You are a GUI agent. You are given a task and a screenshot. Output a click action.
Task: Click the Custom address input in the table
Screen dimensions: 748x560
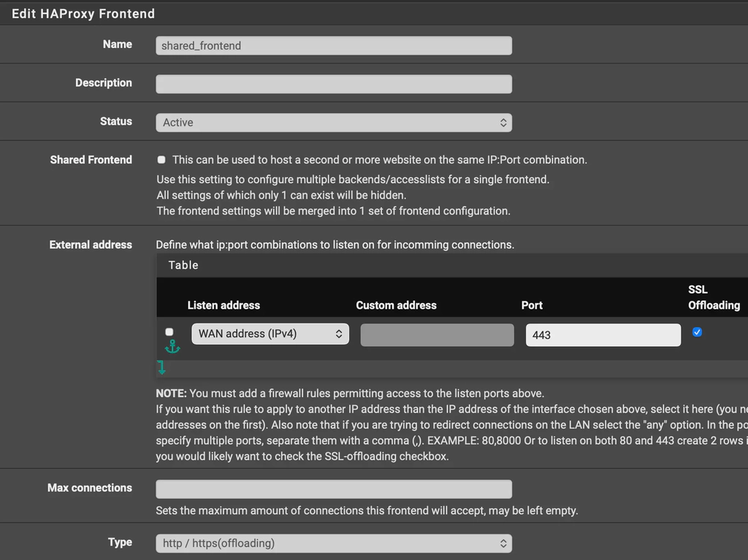[x=437, y=334]
